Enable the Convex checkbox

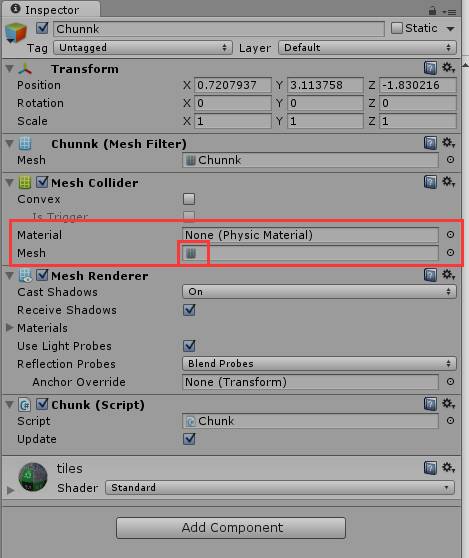(x=189, y=199)
